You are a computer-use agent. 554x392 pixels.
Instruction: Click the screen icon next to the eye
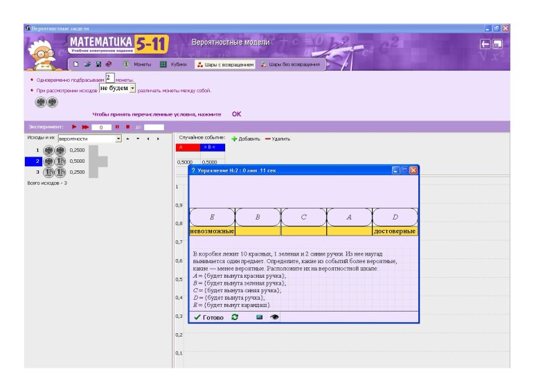click(260, 317)
